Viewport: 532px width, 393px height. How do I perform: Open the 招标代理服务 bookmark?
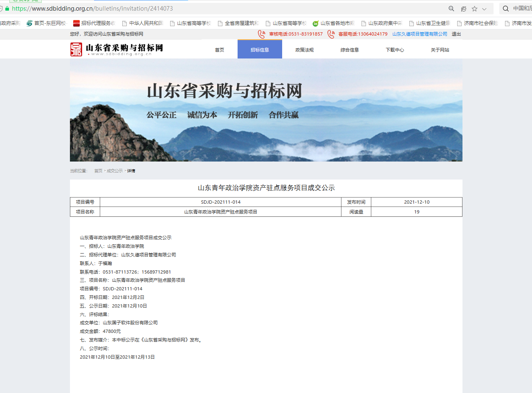94,23
